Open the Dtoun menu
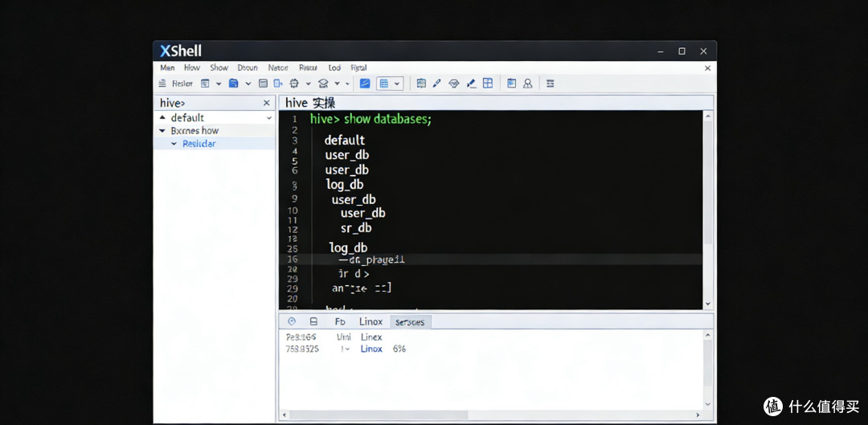This screenshot has width=868, height=425. pos(248,67)
